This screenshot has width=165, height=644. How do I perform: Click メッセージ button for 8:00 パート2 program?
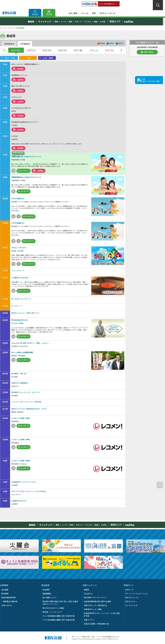pyautogui.click(x=23, y=192)
